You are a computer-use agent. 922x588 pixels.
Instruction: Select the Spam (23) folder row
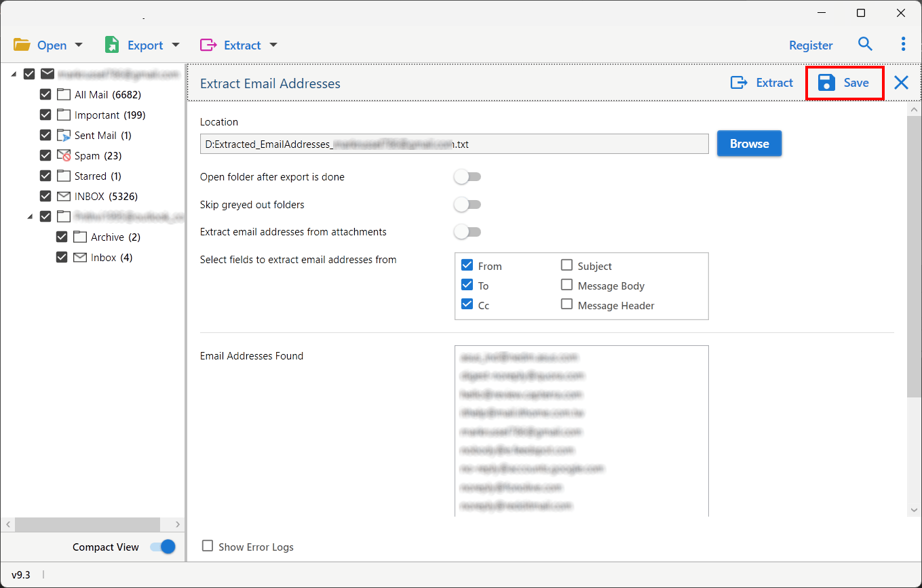pyautogui.click(x=98, y=155)
